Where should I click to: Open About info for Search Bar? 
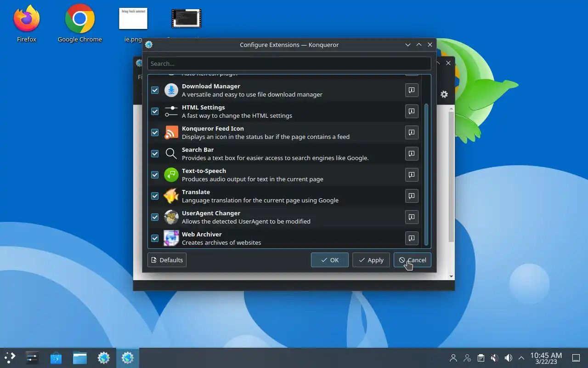pos(412,154)
